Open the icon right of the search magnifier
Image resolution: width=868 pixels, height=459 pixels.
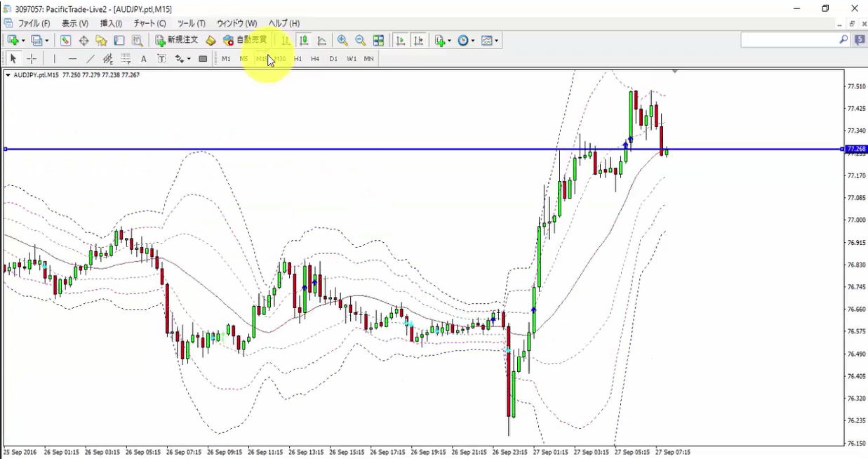click(x=860, y=40)
